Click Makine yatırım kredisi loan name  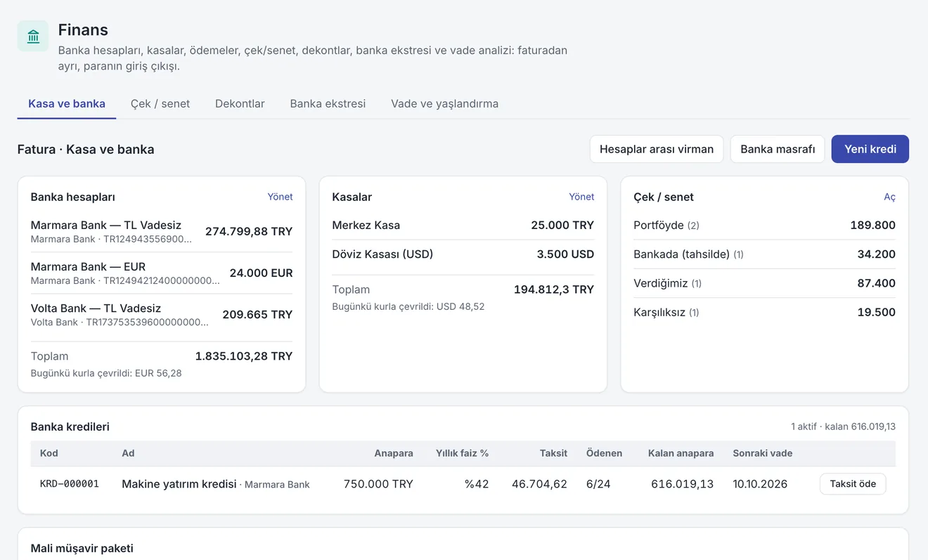(x=179, y=483)
